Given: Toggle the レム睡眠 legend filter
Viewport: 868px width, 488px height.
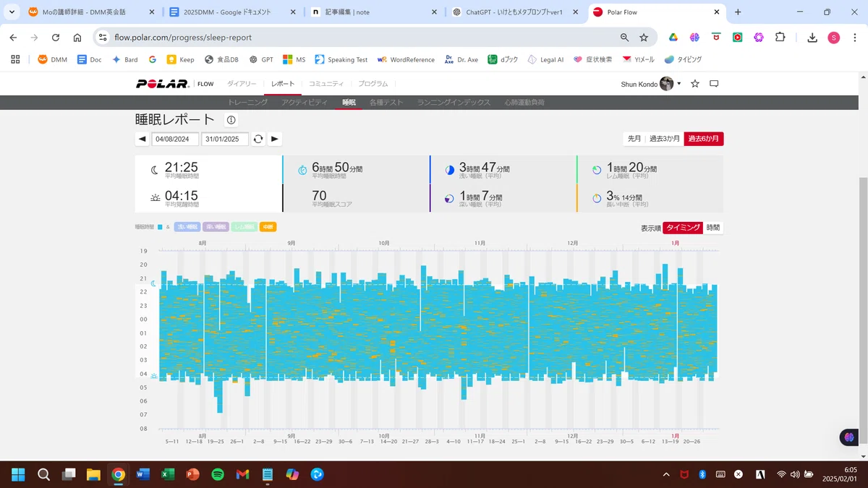Looking at the screenshot, I should coord(244,227).
